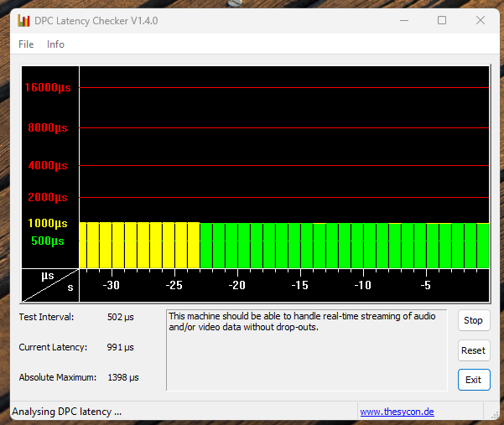Image resolution: width=504 pixels, height=425 pixels.
Task: Click the Analysing DPC latency status text
Action: coord(67,412)
